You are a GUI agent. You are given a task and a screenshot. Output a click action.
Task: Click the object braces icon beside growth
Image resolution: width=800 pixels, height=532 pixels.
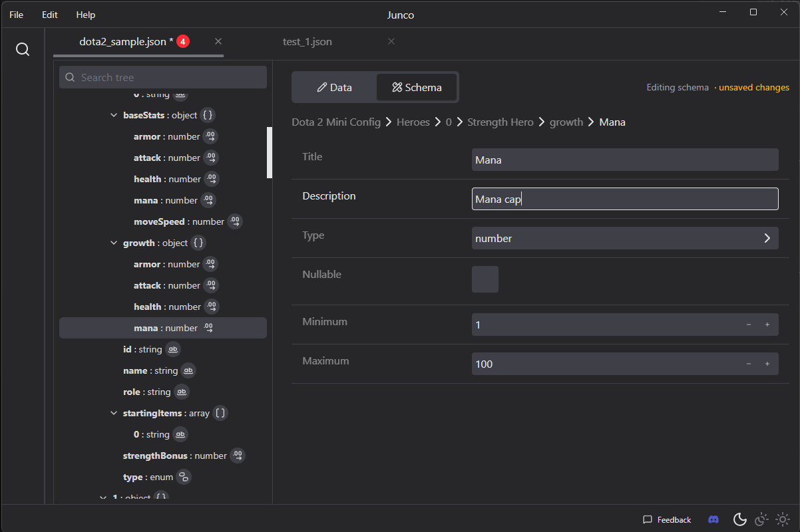(198, 243)
